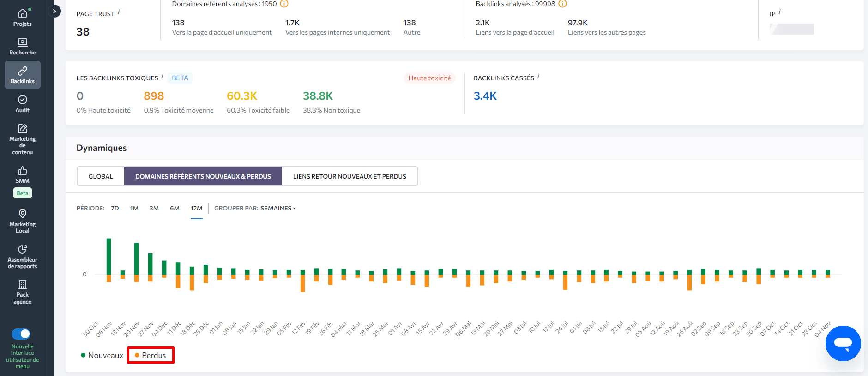
Task: Switch to Liens retour nouveaux et perdus tab
Action: 350,176
